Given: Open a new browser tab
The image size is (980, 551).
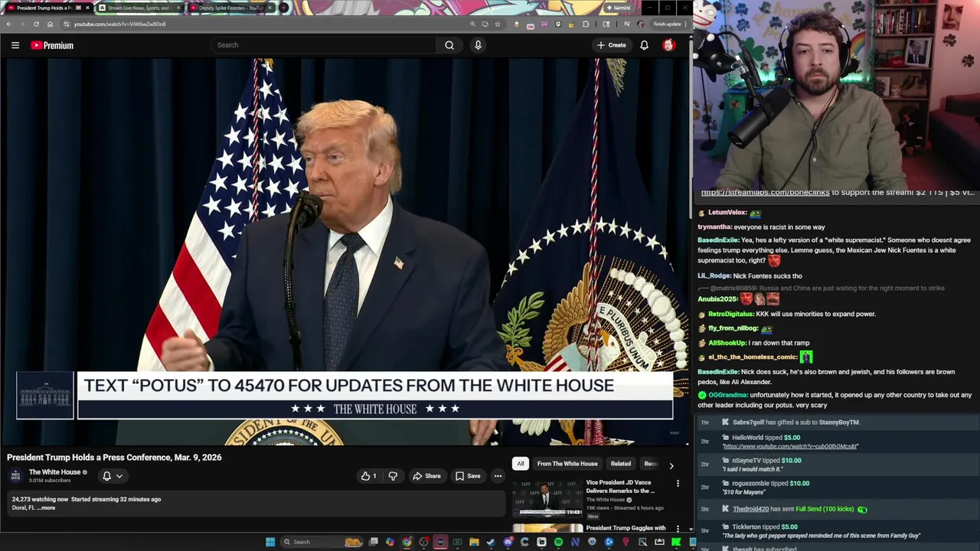Looking at the screenshot, I should [x=284, y=8].
